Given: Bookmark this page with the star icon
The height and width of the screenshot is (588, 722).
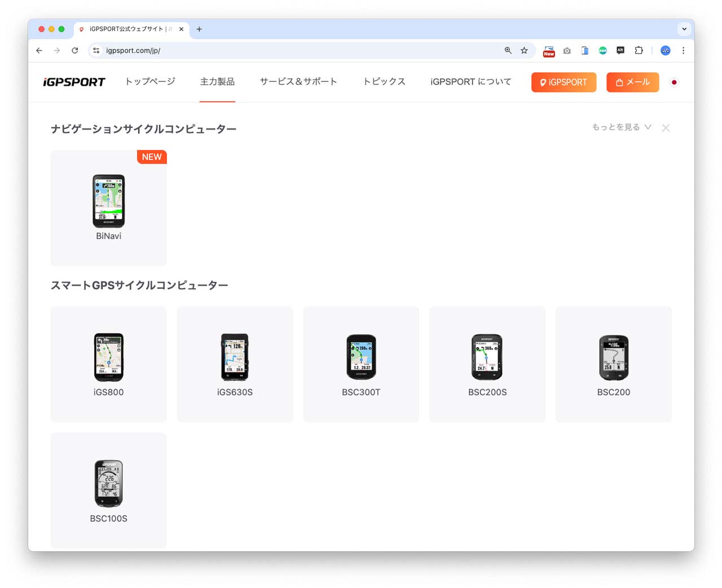Looking at the screenshot, I should (x=524, y=50).
